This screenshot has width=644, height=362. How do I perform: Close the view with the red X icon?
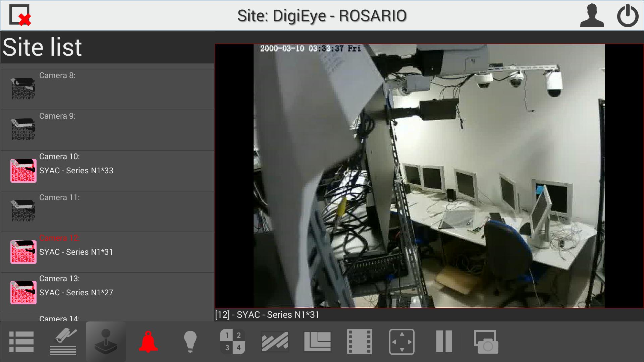20,15
